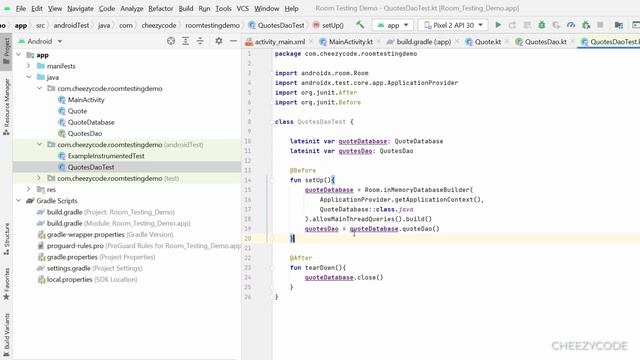640x360 pixels.
Task: Open the File menu
Action: [x=20, y=8]
